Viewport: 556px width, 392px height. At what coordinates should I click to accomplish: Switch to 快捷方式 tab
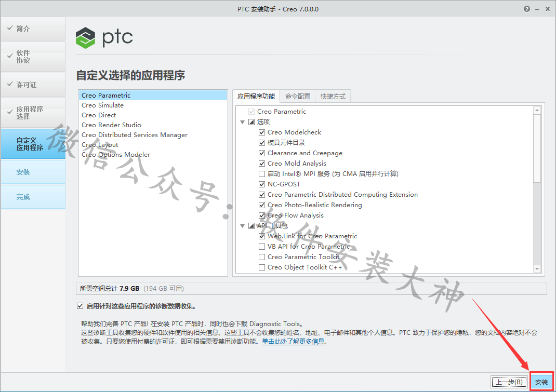point(333,97)
